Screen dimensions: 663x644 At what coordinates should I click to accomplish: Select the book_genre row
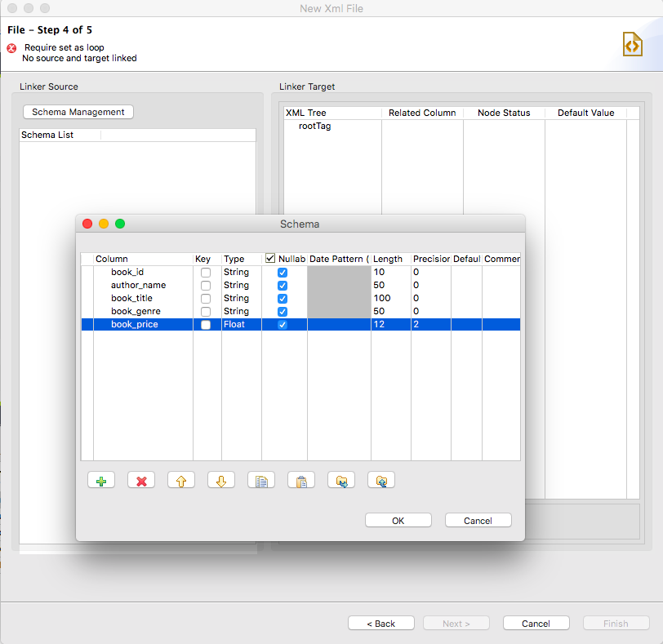pyautogui.click(x=136, y=311)
